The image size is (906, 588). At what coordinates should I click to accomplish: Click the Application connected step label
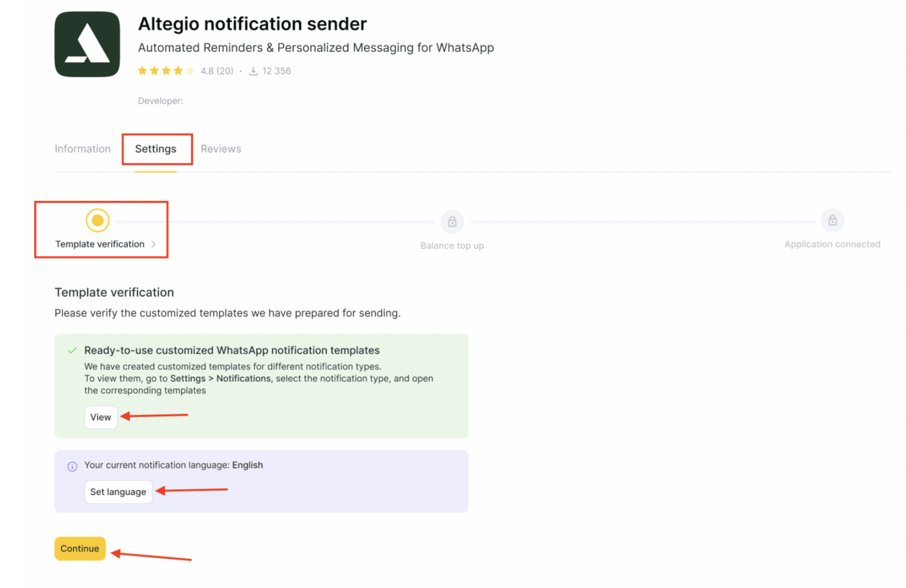pos(832,244)
